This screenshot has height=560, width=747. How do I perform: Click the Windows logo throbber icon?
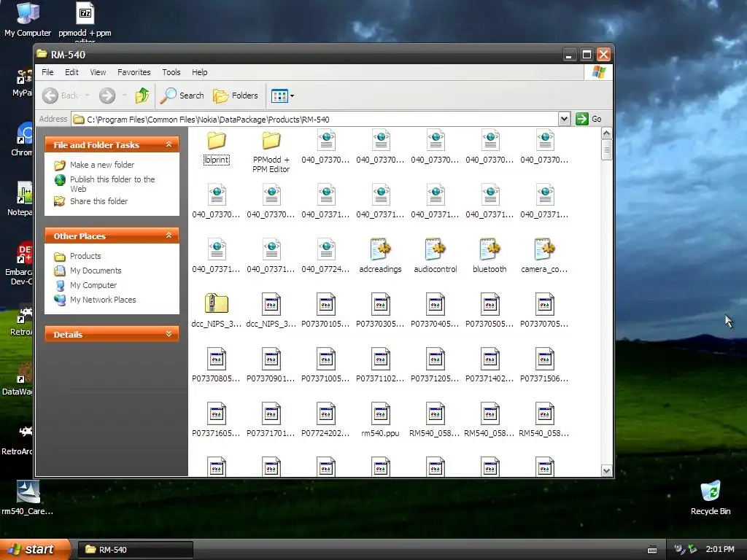[598, 72]
